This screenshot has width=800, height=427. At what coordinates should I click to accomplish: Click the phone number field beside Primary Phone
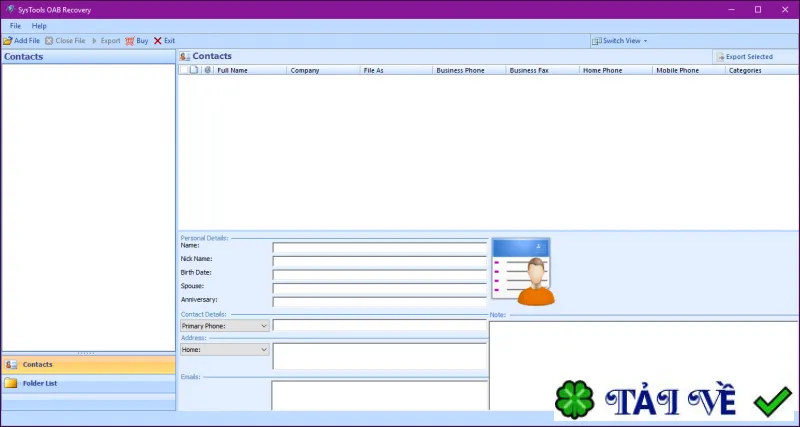click(x=380, y=325)
